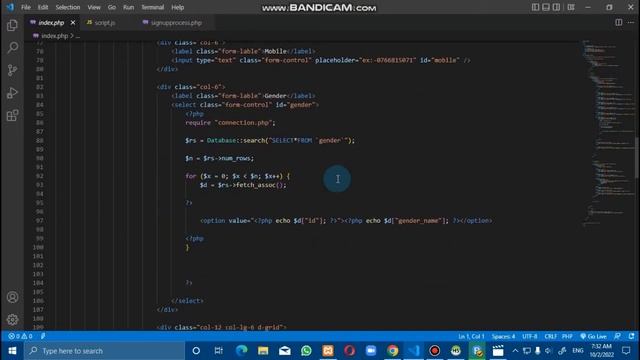
Task: Open the Selection menu
Action: pos(68,7)
